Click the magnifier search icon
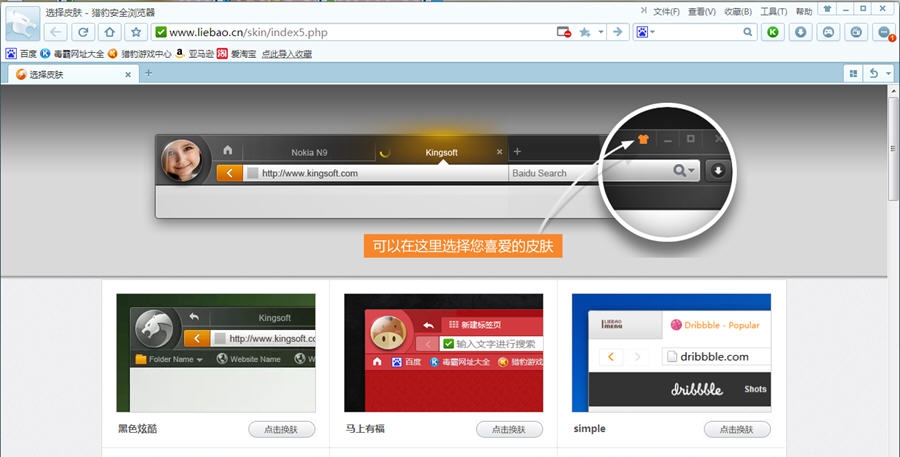 pos(747,32)
